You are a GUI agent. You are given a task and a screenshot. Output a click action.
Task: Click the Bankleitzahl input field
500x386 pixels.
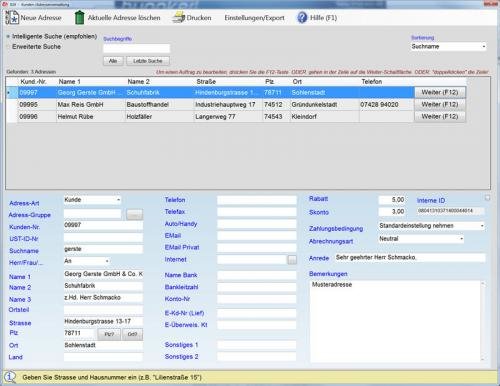(257, 287)
